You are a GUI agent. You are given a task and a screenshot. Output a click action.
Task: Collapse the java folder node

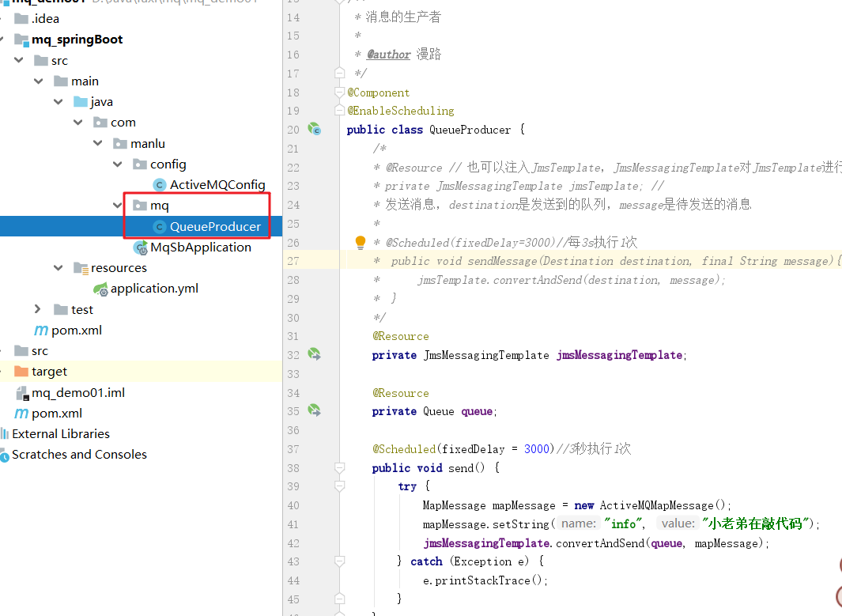click(58, 101)
